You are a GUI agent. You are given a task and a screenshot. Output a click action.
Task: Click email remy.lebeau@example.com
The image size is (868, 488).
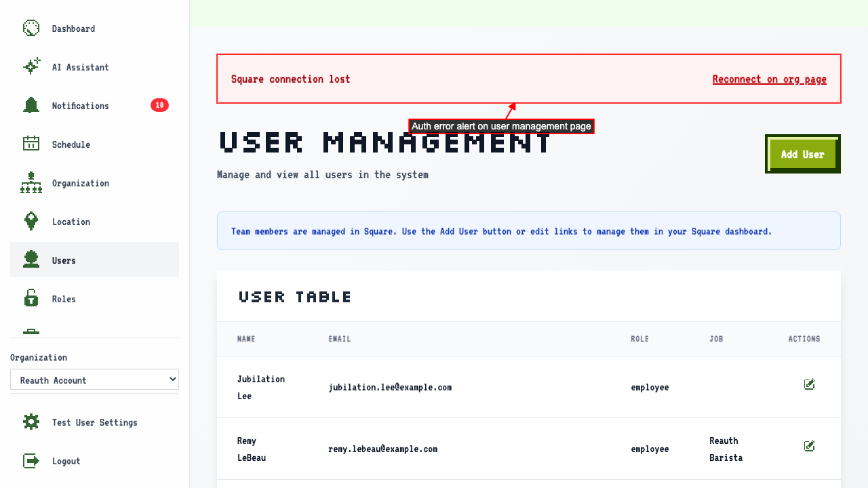(383, 449)
